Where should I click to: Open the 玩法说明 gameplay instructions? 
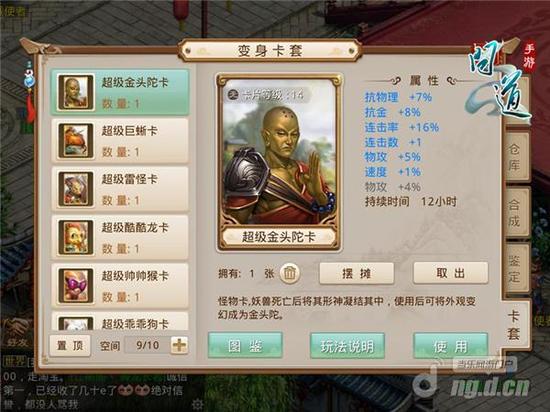[347, 346]
